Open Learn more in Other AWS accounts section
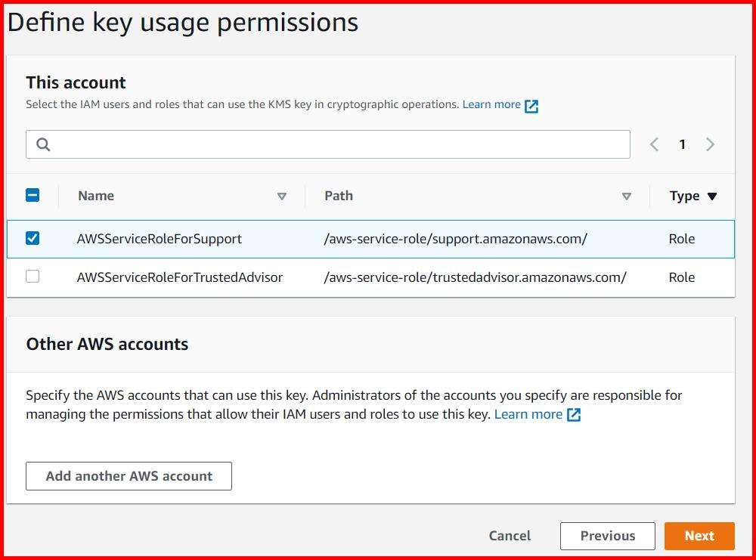The height and width of the screenshot is (560, 756). click(529, 414)
